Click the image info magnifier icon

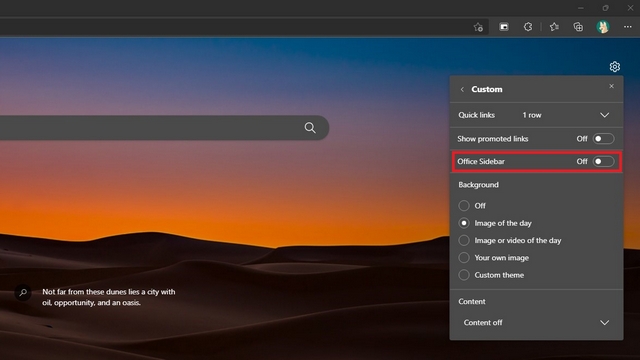(23, 292)
